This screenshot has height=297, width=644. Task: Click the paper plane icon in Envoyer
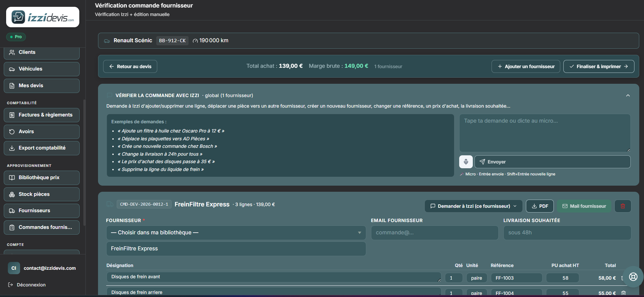[x=482, y=162]
